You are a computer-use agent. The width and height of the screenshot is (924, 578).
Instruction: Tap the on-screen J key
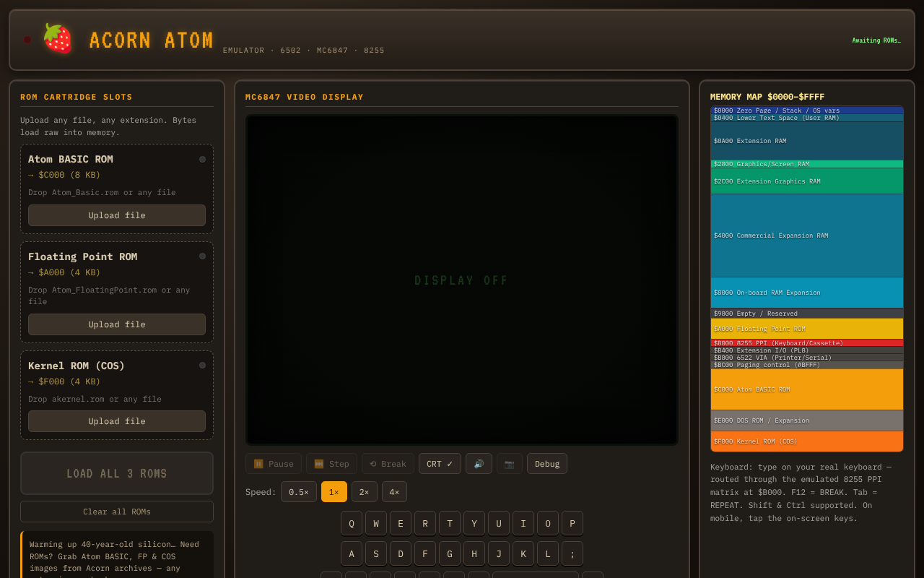click(x=499, y=553)
